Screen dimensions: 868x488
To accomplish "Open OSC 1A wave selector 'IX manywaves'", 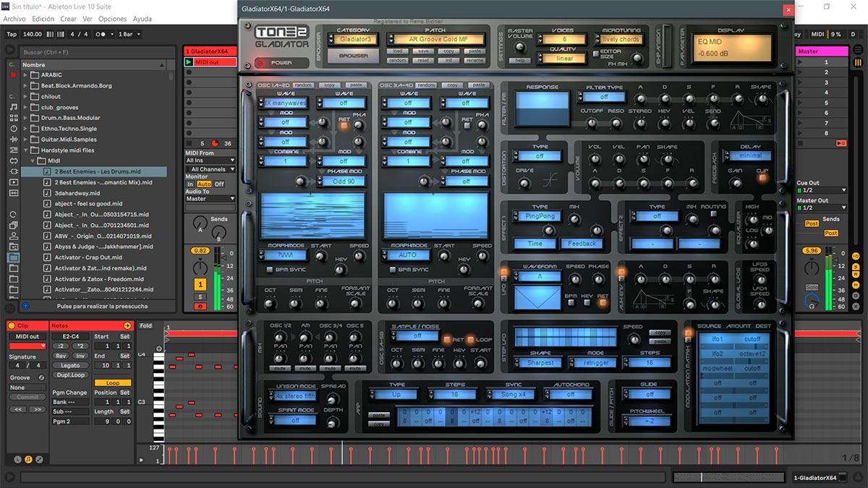I will click(283, 103).
